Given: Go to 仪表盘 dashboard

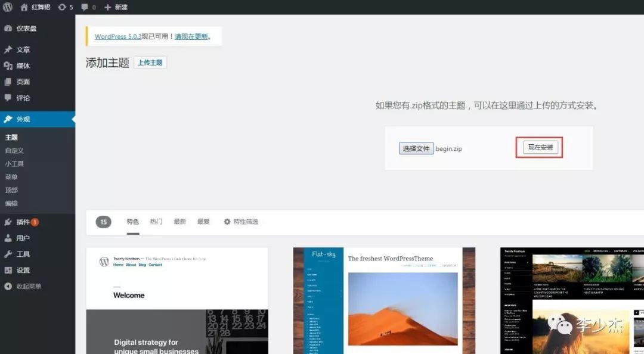Looking at the screenshot, I should click(x=38, y=29).
